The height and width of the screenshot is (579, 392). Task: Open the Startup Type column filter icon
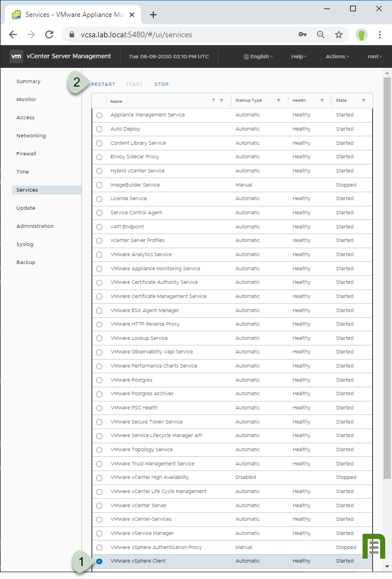tap(278, 101)
